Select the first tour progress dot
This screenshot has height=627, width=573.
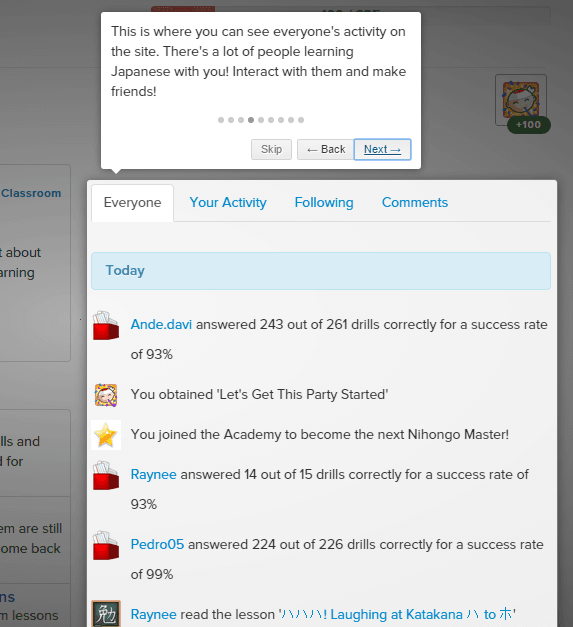pyautogui.click(x=221, y=120)
